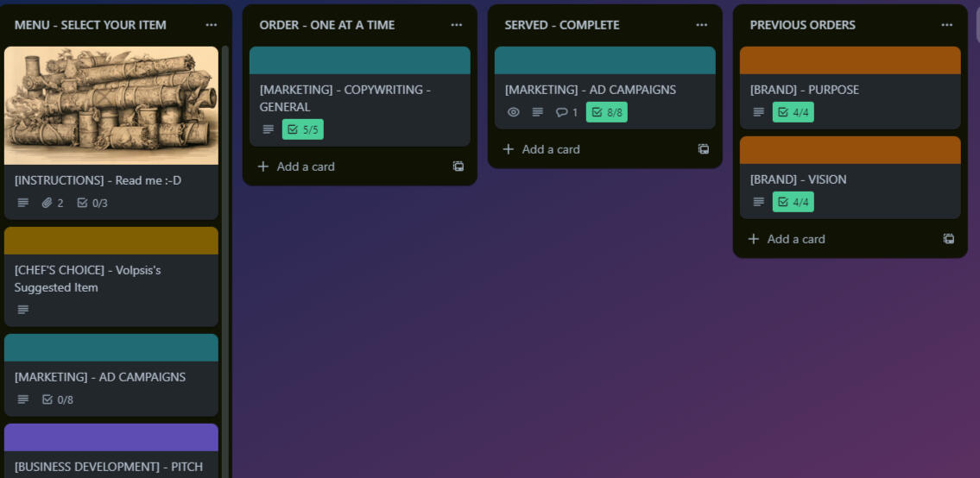Click attachment paperclip icon on INSTRUCTIONS card

pyautogui.click(x=47, y=203)
